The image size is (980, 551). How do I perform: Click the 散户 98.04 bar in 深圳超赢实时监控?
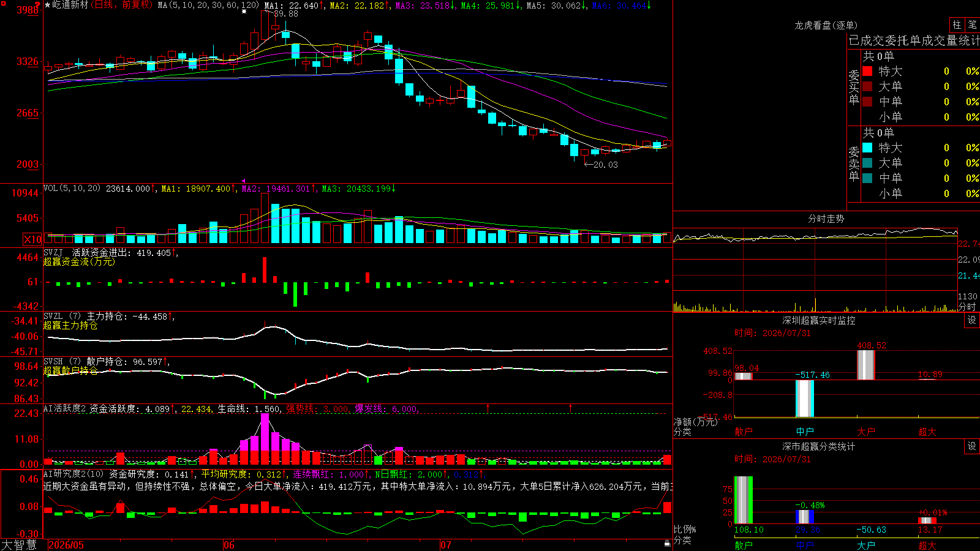pos(744,376)
